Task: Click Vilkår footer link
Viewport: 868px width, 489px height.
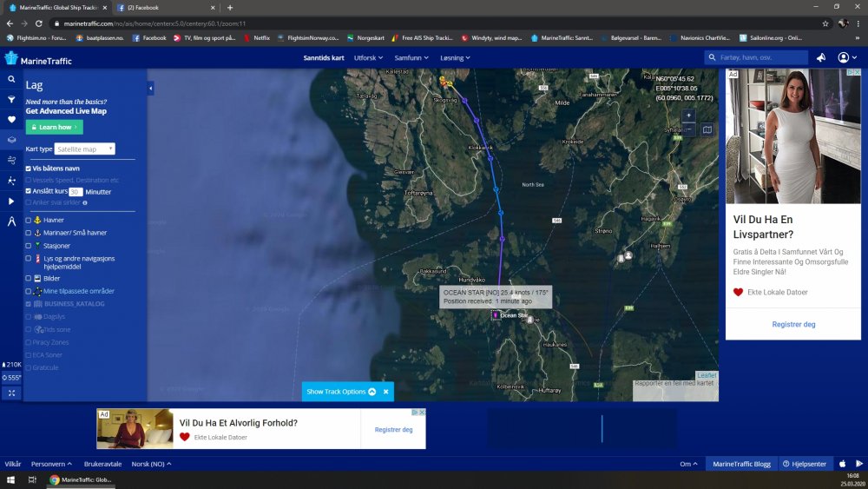Action: click(x=13, y=464)
